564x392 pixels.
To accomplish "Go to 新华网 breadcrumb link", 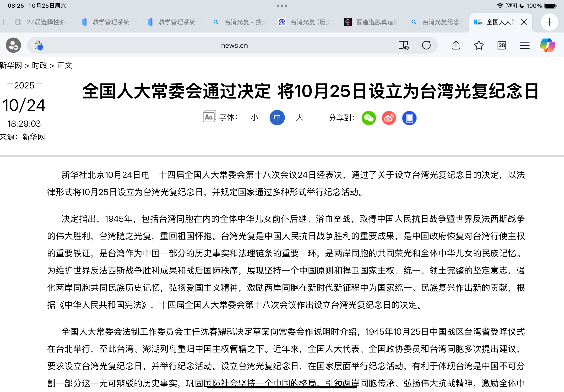I will [11, 65].
